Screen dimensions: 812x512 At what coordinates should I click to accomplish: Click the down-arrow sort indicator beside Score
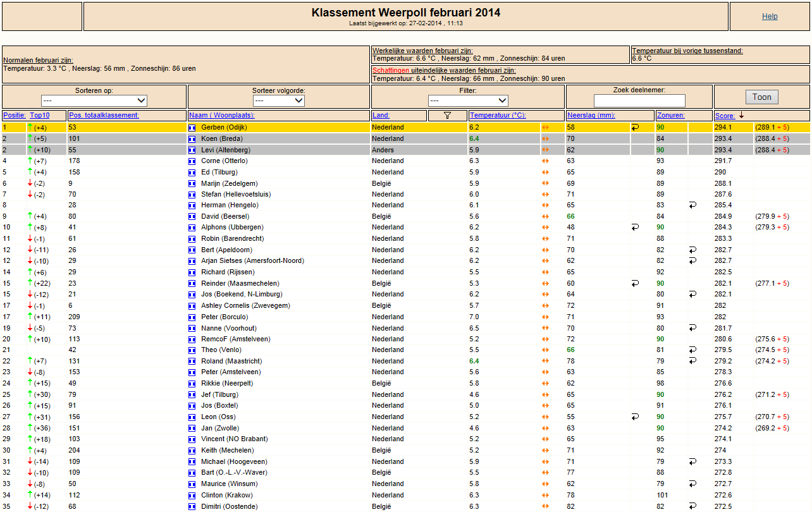[741, 116]
